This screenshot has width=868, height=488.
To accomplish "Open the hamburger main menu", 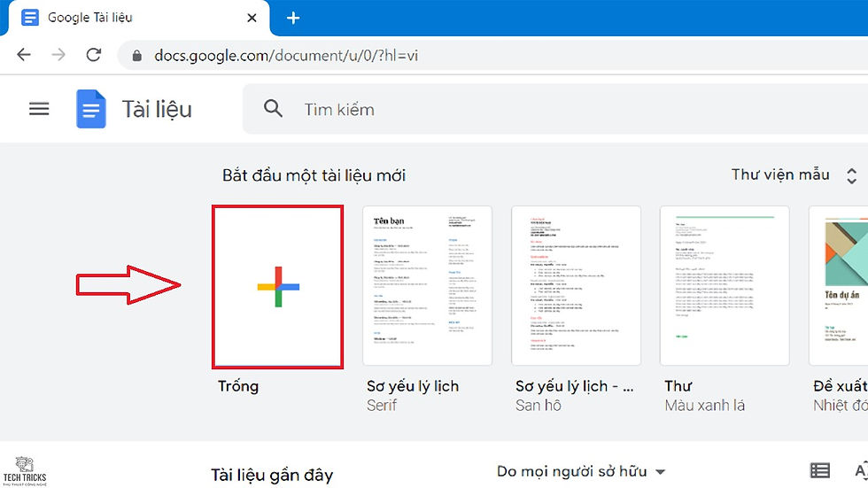I will point(39,109).
